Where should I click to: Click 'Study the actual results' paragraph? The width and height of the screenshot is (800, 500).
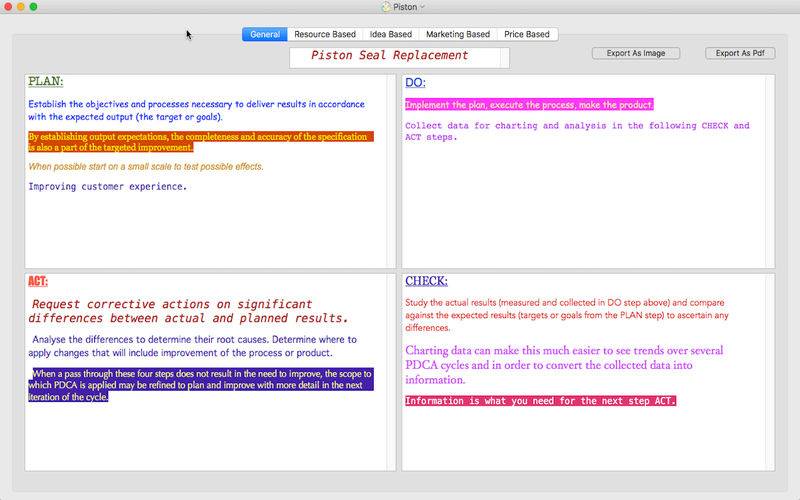click(567, 315)
